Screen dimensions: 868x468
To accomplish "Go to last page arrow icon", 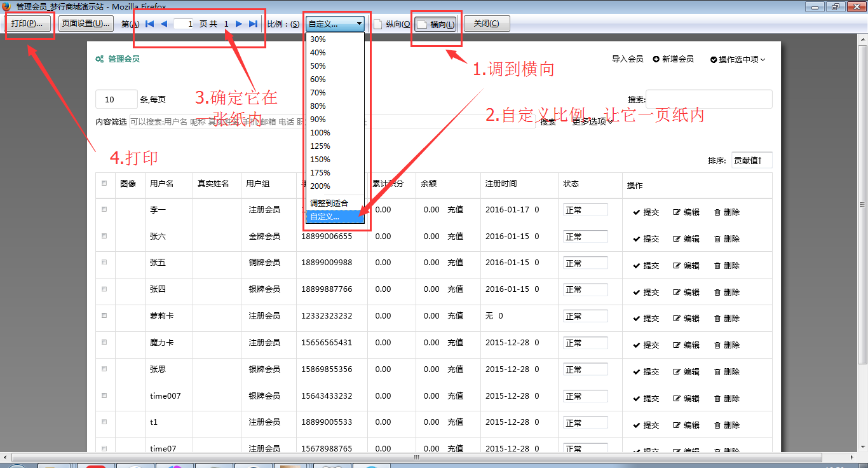I will (253, 24).
